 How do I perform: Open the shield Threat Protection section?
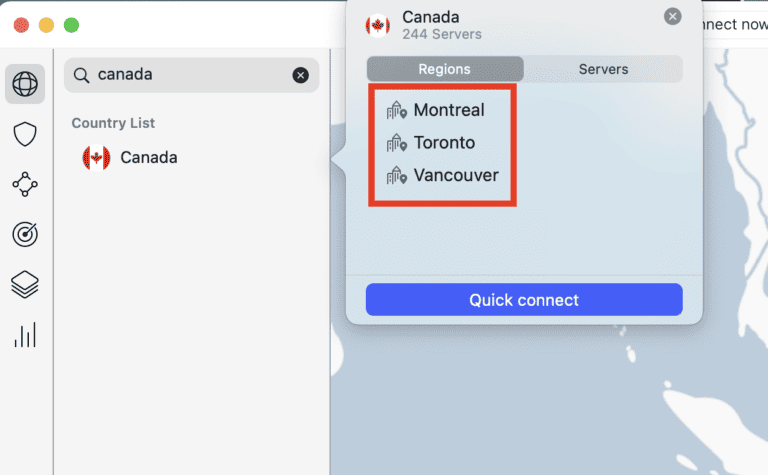[x=25, y=135]
